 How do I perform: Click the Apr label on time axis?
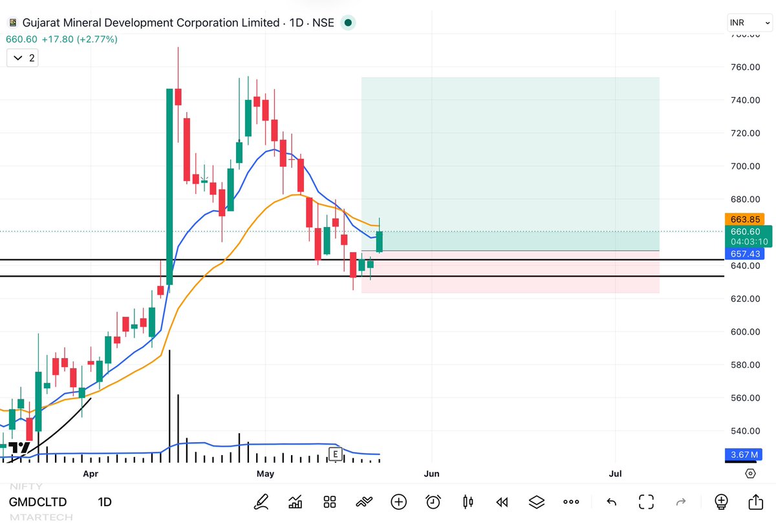click(91, 473)
